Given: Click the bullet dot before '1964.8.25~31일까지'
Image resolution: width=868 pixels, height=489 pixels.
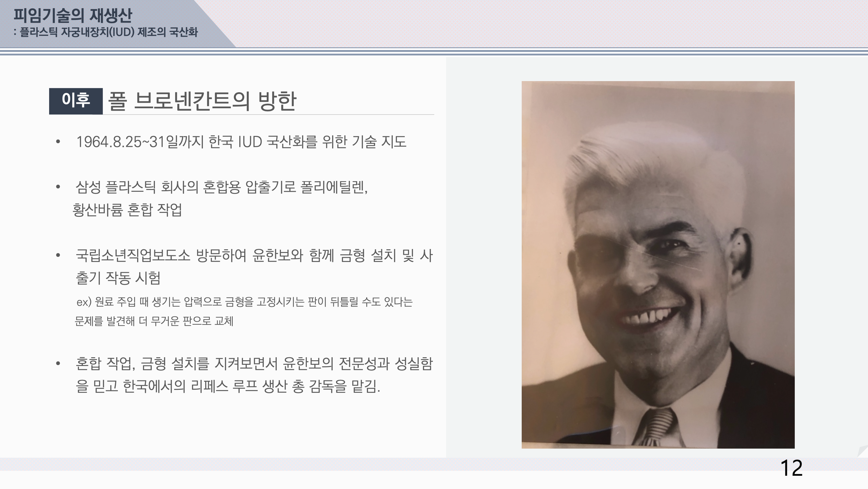Looking at the screenshot, I should [x=58, y=142].
